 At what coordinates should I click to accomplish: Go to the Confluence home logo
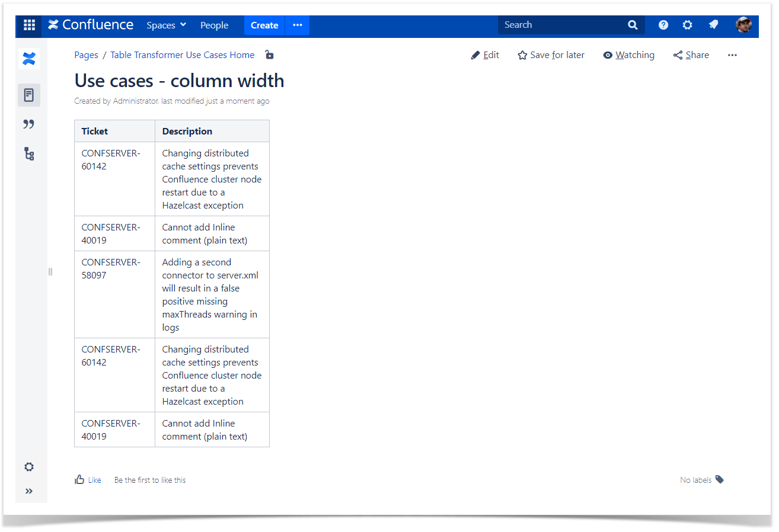pos(91,25)
